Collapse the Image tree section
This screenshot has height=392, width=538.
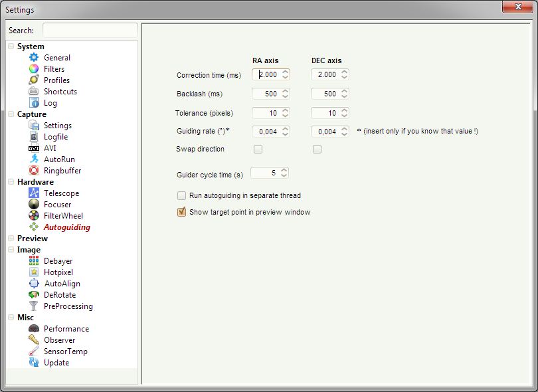[11, 250]
